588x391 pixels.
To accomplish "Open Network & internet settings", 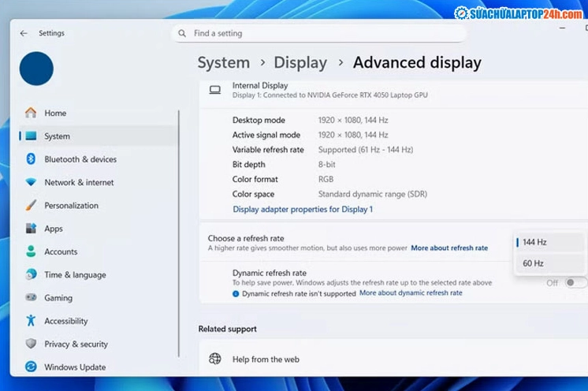I will pos(79,182).
